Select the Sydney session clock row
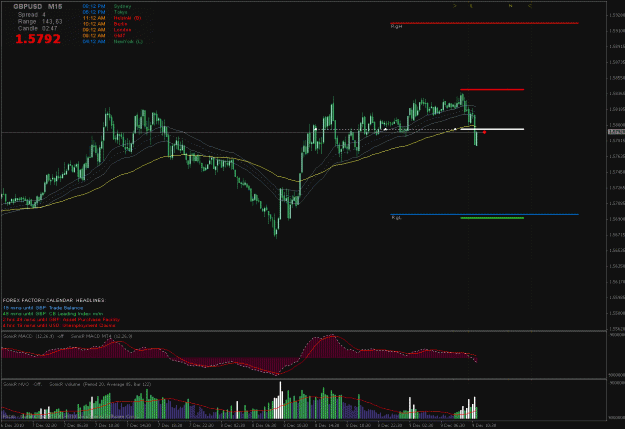Image resolution: width=625 pixels, height=429 pixels. (x=106, y=6)
